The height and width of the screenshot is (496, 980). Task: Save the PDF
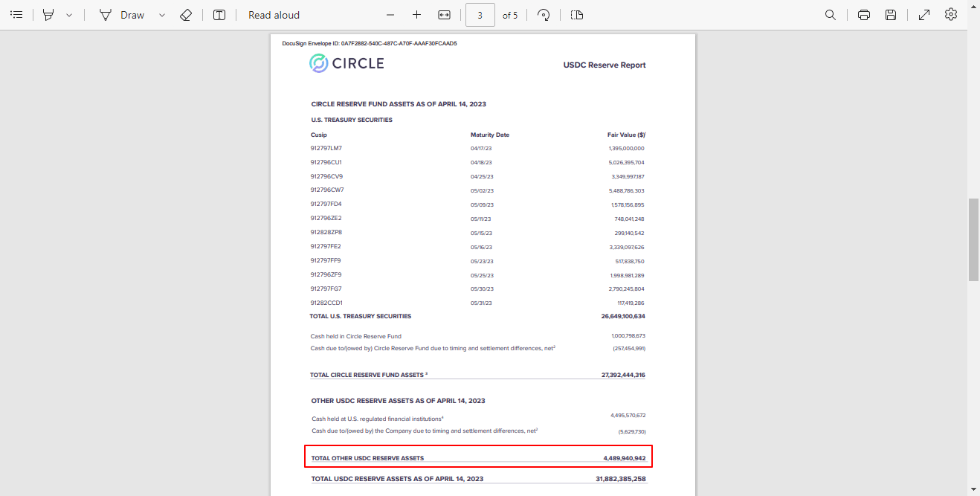pyautogui.click(x=891, y=15)
